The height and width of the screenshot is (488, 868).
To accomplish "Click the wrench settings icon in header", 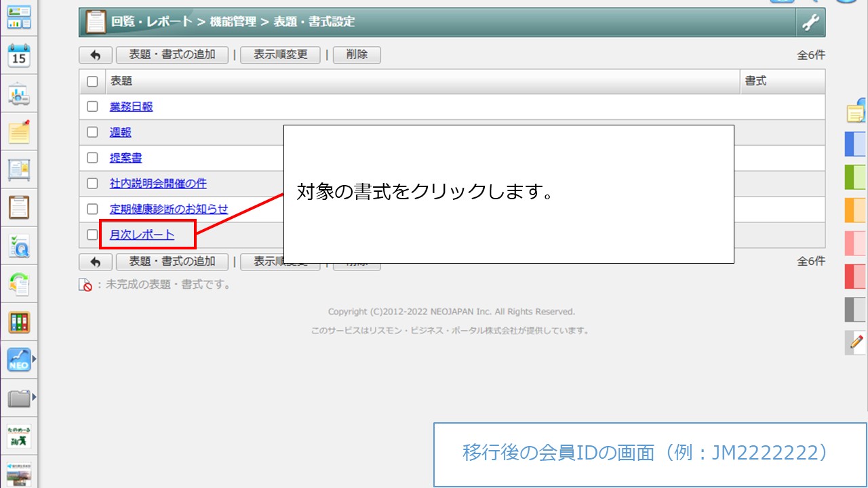I will pyautogui.click(x=810, y=22).
